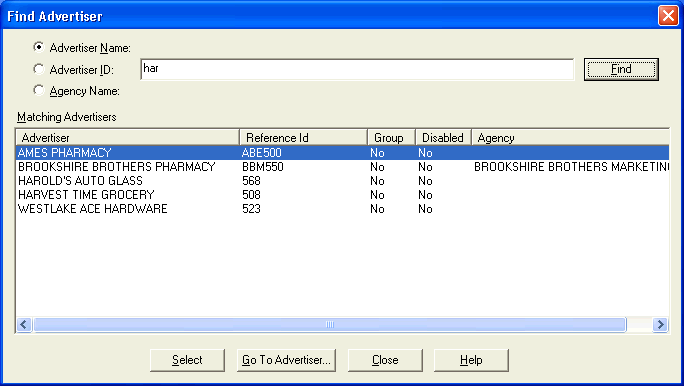The height and width of the screenshot is (386, 684).
Task: Click the search text field containing 'har'
Action: [357, 69]
